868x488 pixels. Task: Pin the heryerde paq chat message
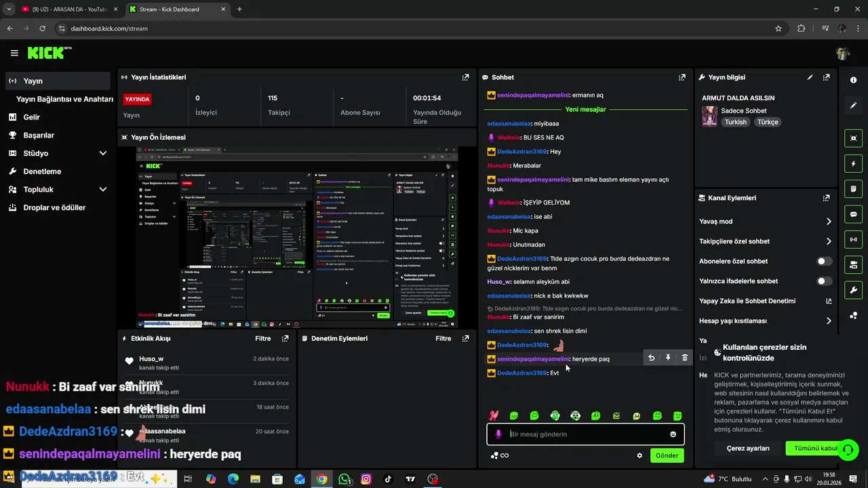tap(668, 358)
